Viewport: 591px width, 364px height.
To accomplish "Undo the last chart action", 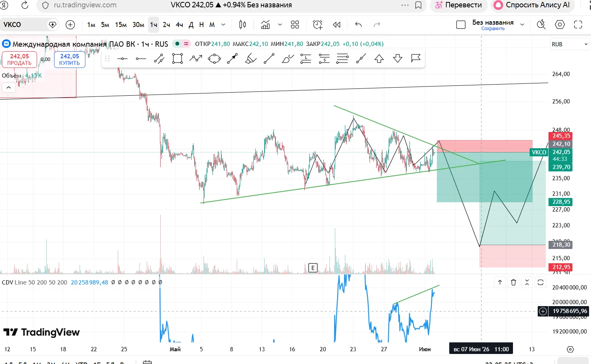I will (358, 25).
